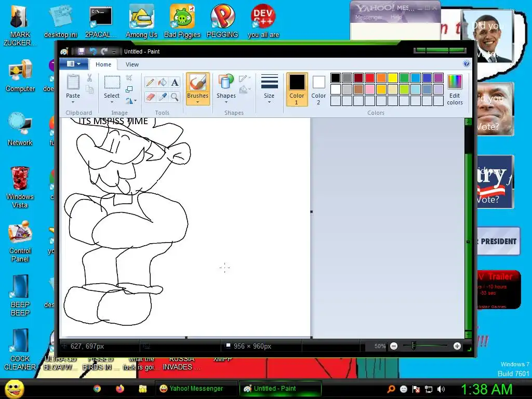This screenshot has height=399, width=532.
Task: Open Customize Quick Access Toolbar dropdown
Action: coord(114,51)
